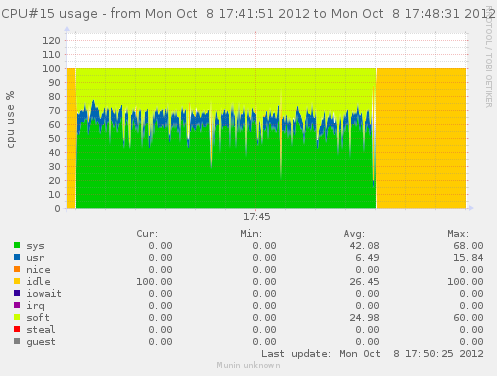Click the red steal legend swatch
Viewport: 497px width, 376px height.
(x=17, y=329)
